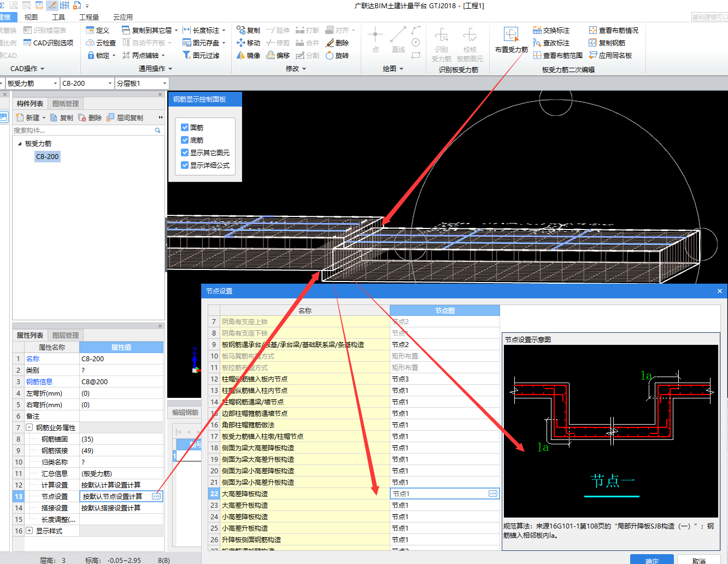The width and height of the screenshot is (728, 564).
Task: Expand the 长度标注 dropdown
Action: pos(224,31)
